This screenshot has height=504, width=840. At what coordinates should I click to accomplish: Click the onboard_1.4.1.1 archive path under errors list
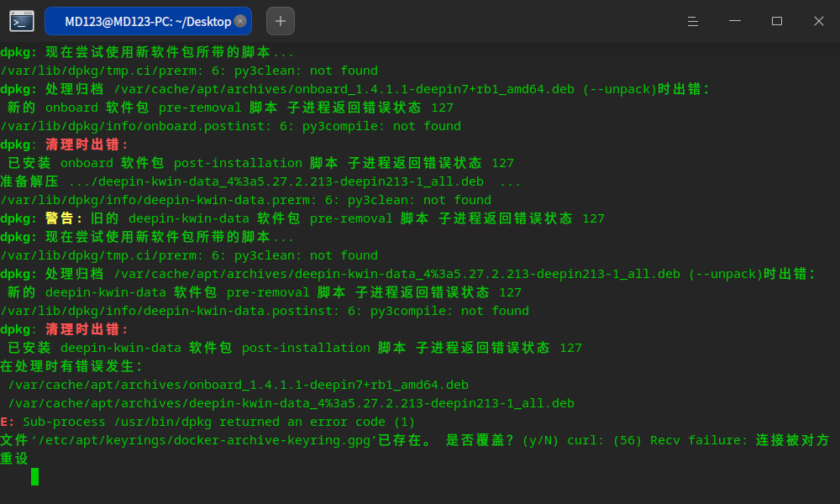coord(239,385)
